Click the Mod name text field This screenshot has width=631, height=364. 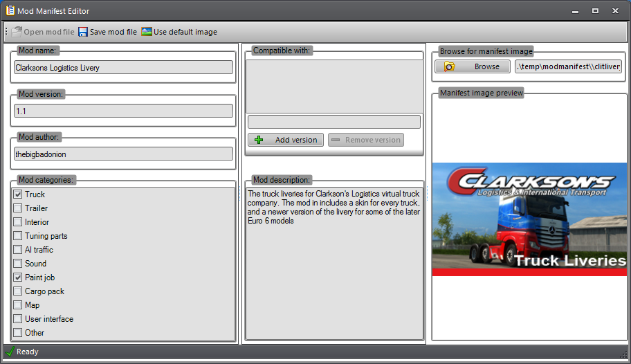pyautogui.click(x=124, y=67)
